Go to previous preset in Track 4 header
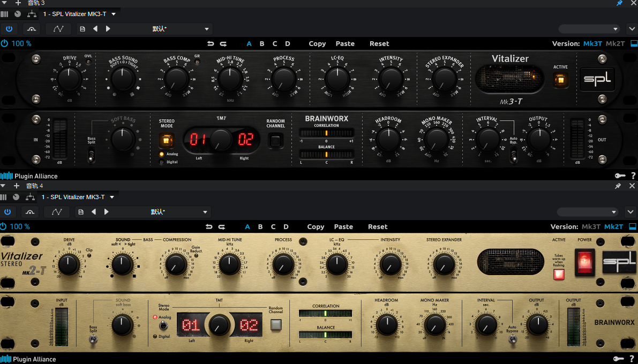 [94, 212]
